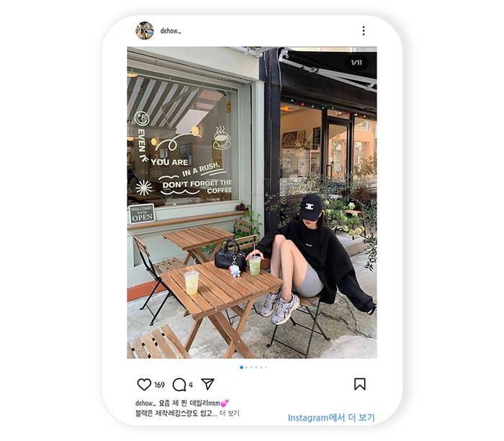The image size is (504, 441).
Task: Jump to the fourth carousel dot
Action: click(x=256, y=367)
